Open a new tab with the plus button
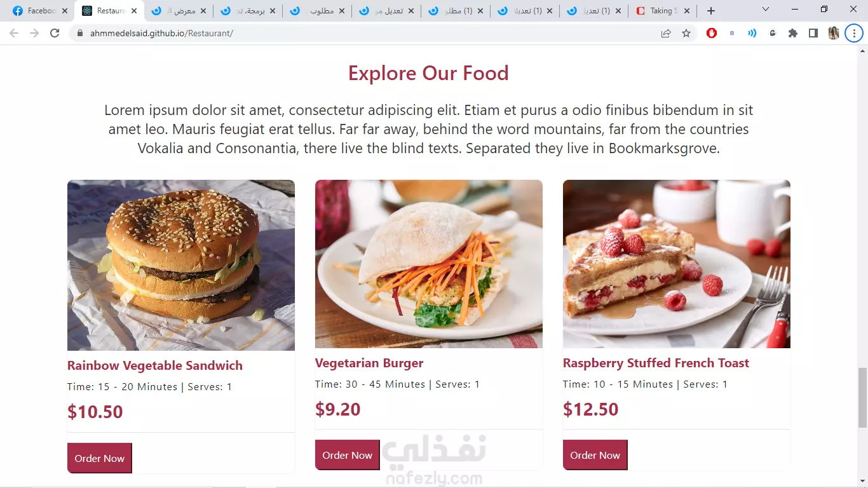The width and height of the screenshot is (868, 488). click(711, 11)
